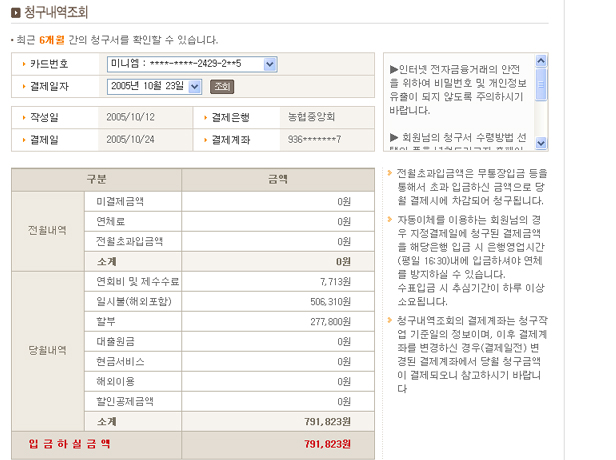Click the 청구내역조회 title icon

(15, 12)
